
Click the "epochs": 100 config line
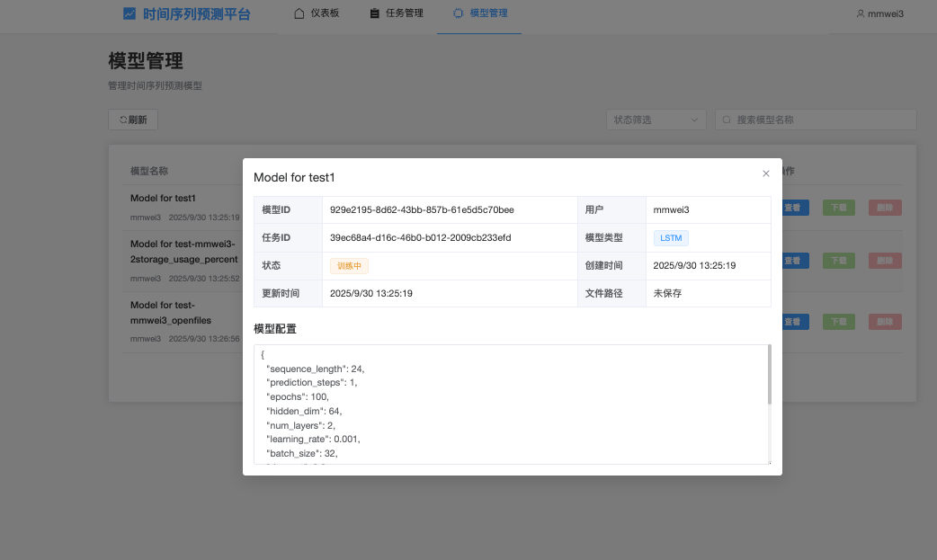298,396
